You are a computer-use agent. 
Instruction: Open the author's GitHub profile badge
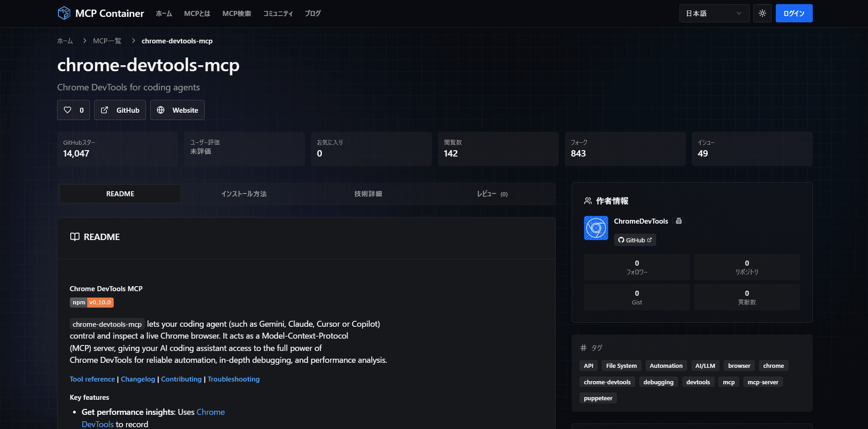[635, 240]
